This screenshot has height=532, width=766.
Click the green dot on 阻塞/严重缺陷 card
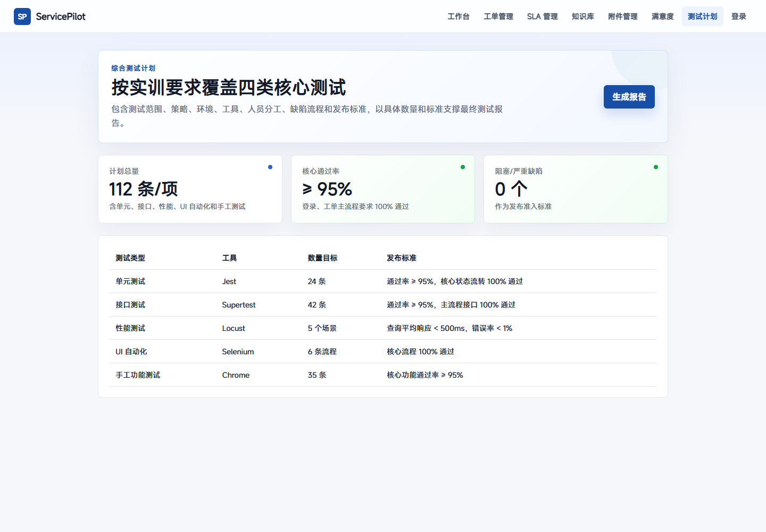[656, 167]
